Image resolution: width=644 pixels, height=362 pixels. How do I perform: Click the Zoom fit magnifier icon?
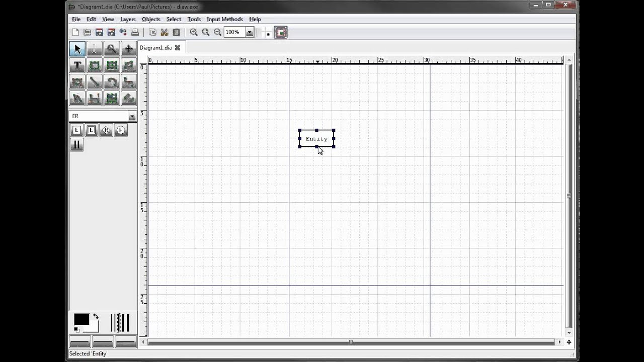(206, 32)
